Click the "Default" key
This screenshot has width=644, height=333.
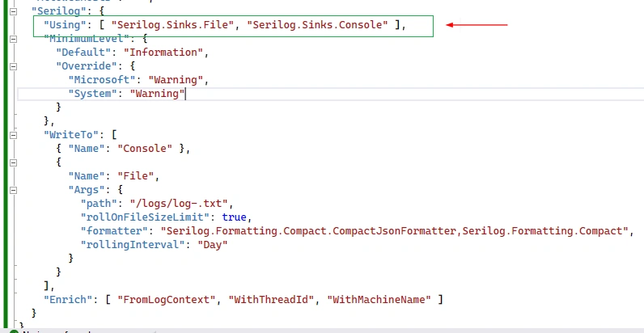coord(84,53)
